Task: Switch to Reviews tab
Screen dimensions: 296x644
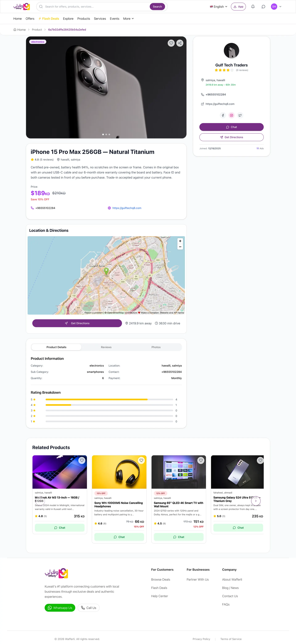Action: 106,347
